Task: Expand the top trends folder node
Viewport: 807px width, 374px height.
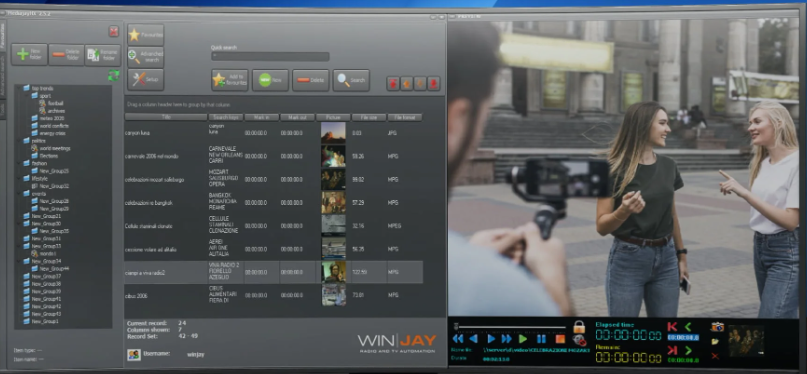Action: tap(20, 88)
